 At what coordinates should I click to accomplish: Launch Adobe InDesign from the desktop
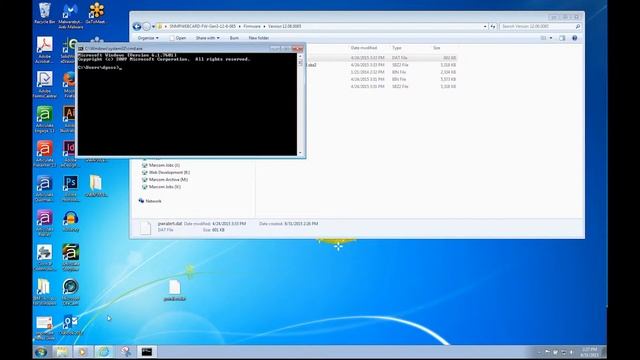[x=69, y=154]
